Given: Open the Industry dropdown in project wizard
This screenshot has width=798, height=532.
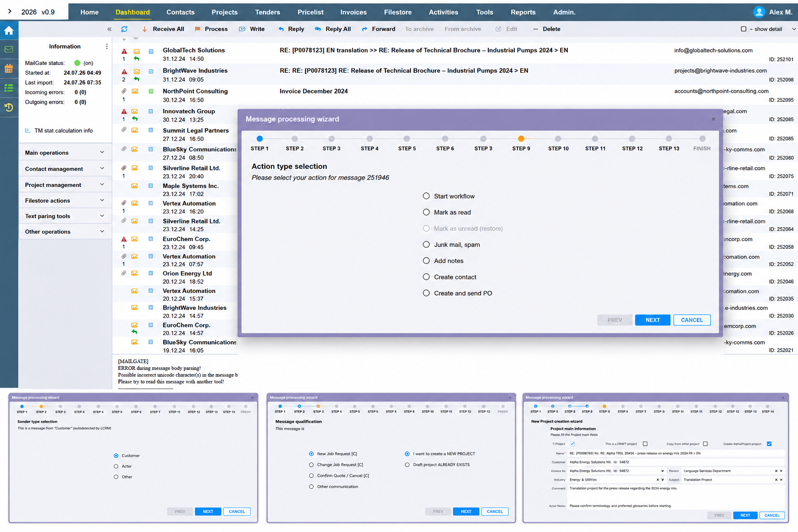Looking at the screenshot, I should coord(662,480).
